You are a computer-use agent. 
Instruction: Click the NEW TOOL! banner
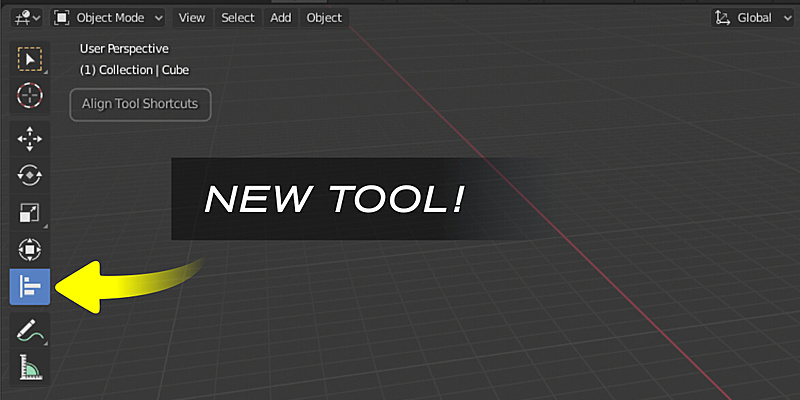pyautogui.click(x=335, y=199)
